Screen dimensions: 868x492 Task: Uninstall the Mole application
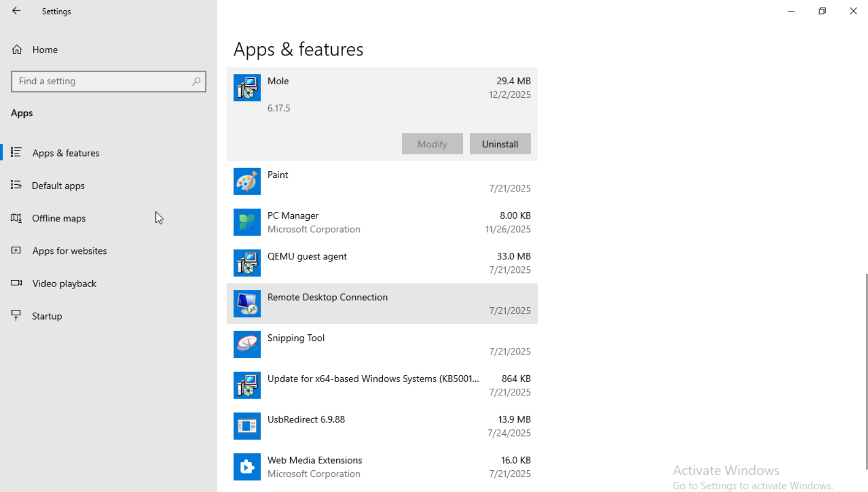click(x=500, y=144)
